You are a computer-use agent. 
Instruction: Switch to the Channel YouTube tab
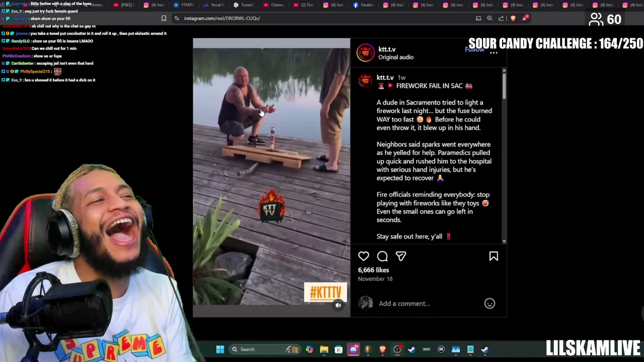click(274, 5)
